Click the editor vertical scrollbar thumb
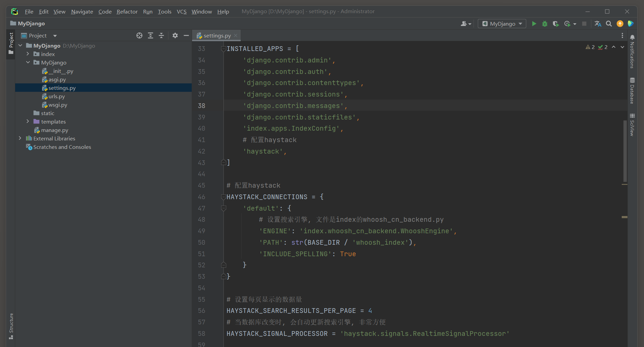Screen dimensions: 644x347 pos(625,151)
